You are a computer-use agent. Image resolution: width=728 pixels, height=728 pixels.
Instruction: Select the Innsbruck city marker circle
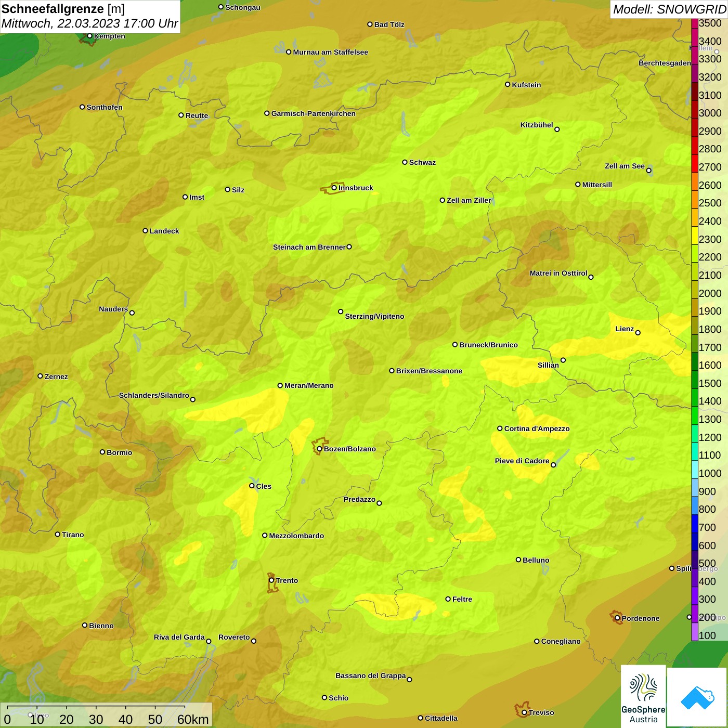click(334, 188)
